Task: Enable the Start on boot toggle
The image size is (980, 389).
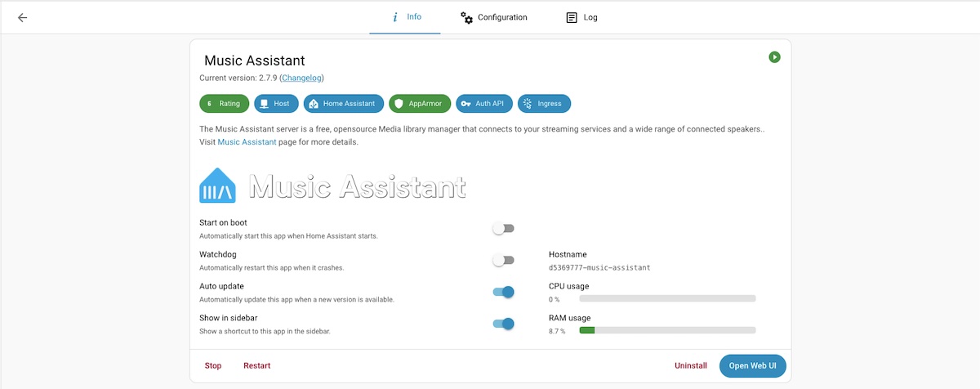Action: tap(503, 229)
